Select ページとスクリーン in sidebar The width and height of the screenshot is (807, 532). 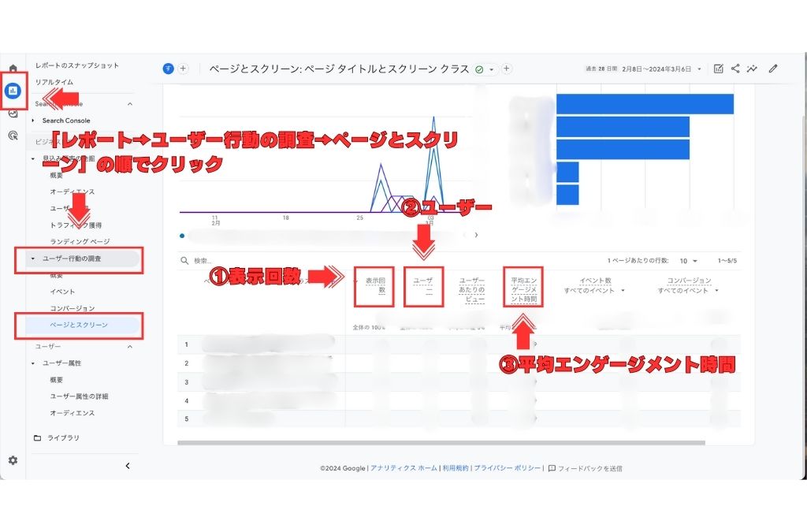(x=79, y=325)
